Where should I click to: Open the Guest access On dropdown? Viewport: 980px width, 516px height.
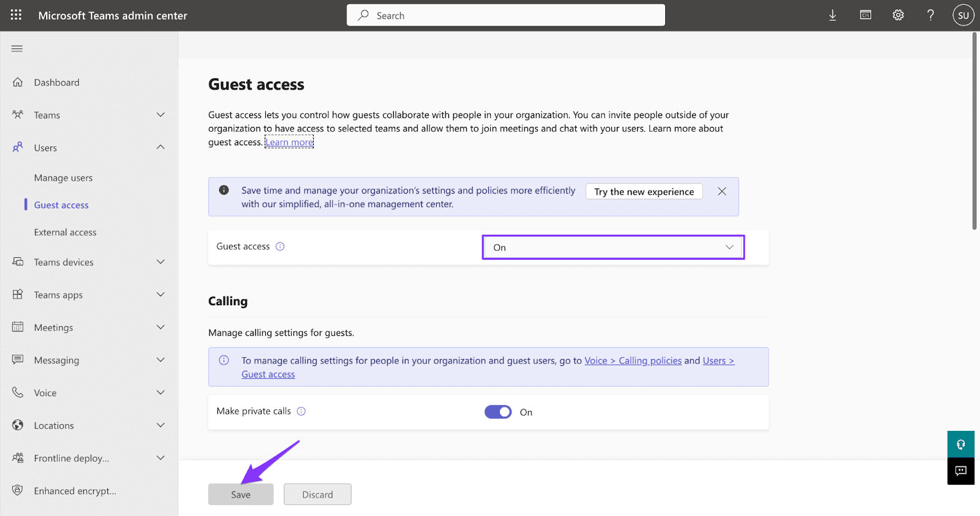click(613, 248)
